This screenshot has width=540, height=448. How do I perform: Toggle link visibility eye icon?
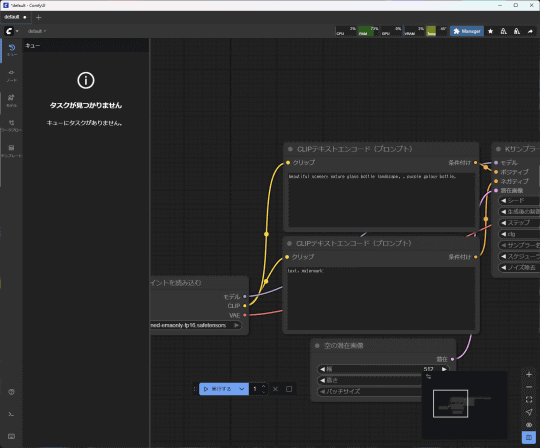pos(529,425)
